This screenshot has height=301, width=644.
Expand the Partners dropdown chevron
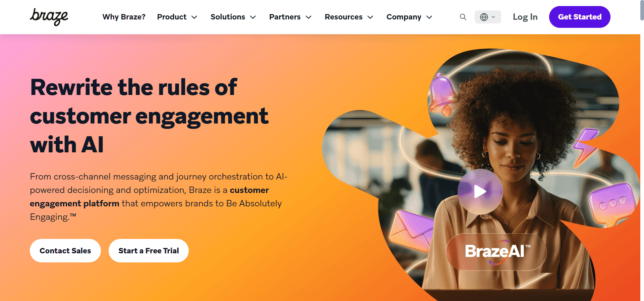click(x=309, y=17)
